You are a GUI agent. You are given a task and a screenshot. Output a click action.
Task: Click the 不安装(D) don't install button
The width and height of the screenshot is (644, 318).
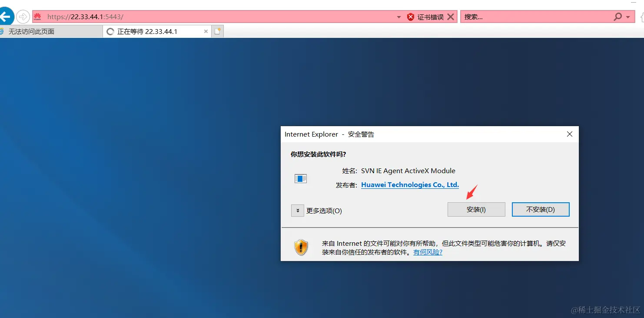[x=541, y=209]
